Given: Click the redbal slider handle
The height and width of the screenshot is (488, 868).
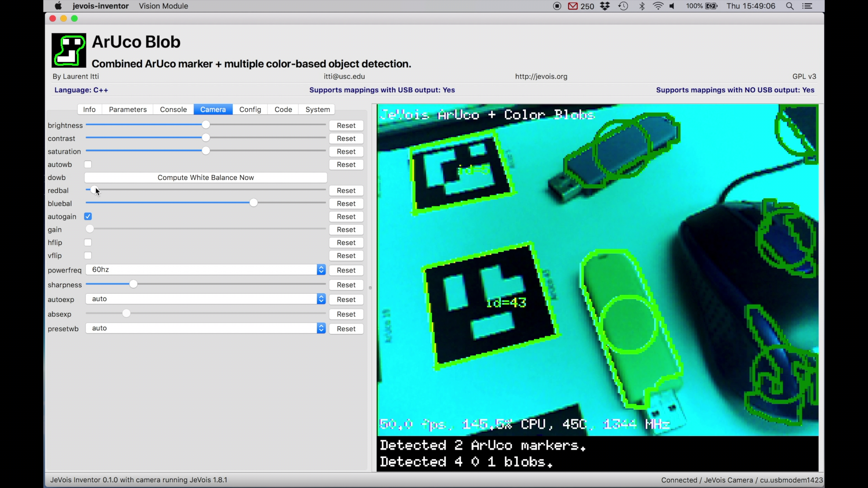Looking at the screenshot, I should point(94,190).
